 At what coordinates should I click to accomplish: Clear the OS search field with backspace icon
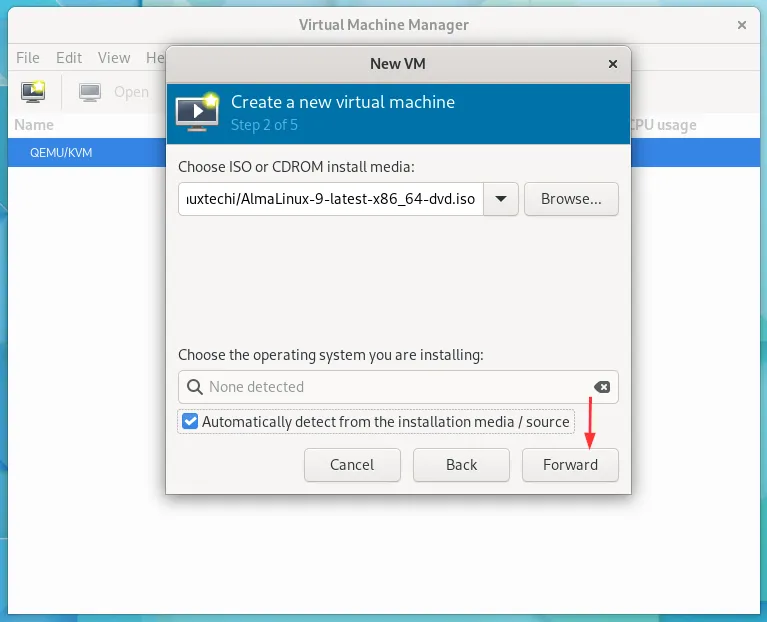602,387
